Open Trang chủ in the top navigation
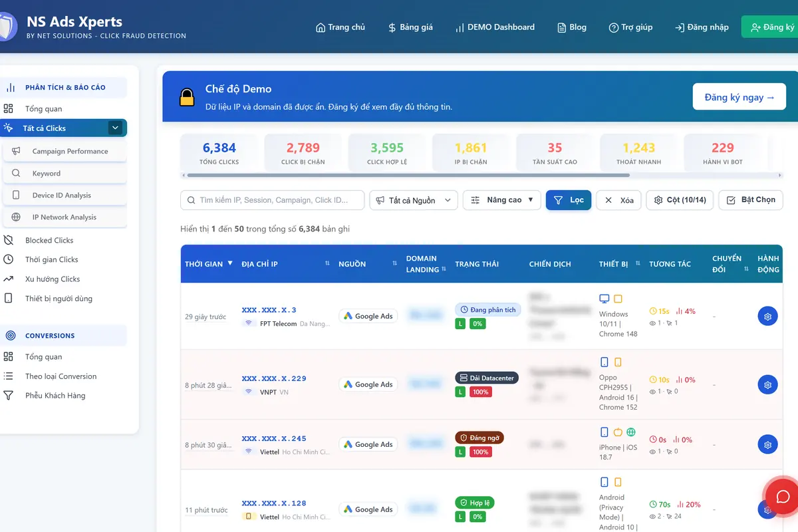This screenshot has height=532, width=798. pyautogui.click(x=340, y=27)
